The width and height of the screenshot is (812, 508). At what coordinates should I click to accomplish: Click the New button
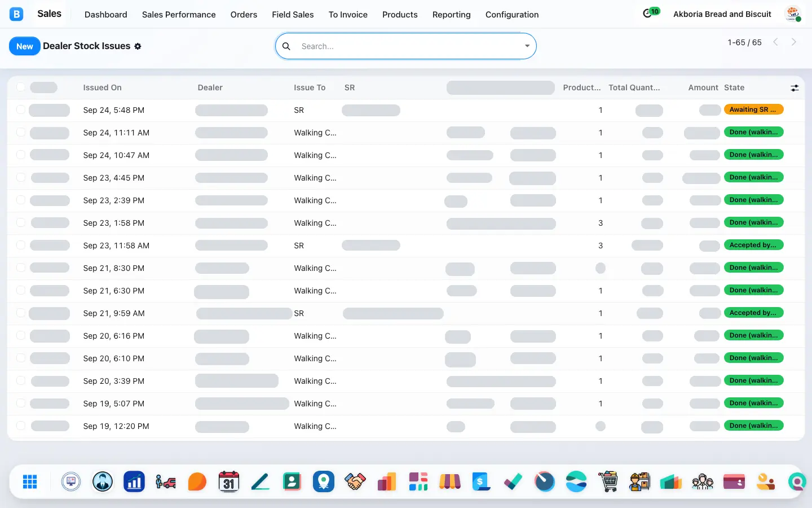click(25, 46)
